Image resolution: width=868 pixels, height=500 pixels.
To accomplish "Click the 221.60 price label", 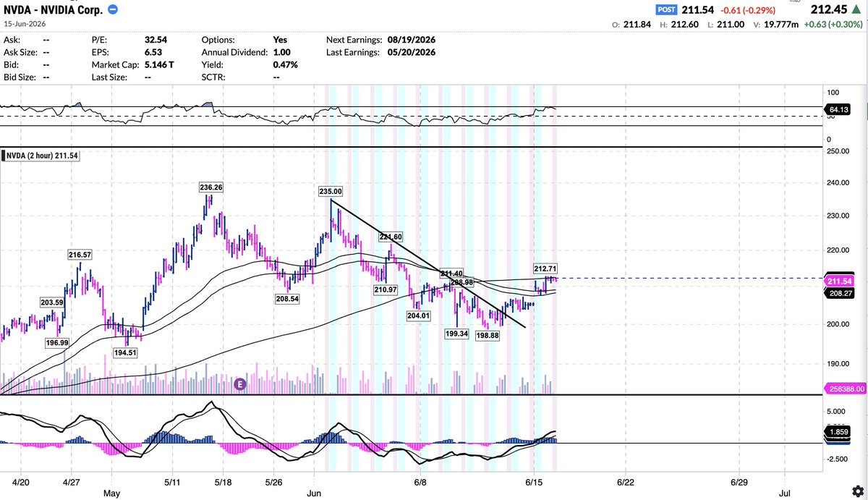I will 391,237.
